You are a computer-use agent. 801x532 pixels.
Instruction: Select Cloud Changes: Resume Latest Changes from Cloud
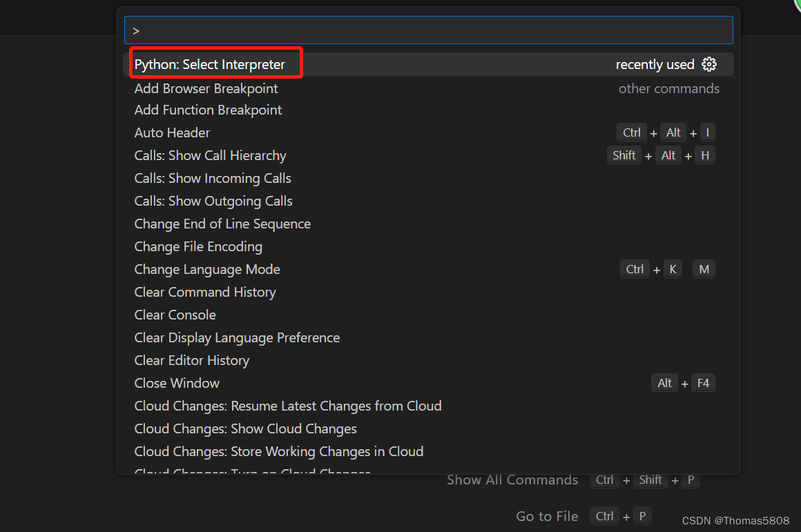click(x=288, y=406)
